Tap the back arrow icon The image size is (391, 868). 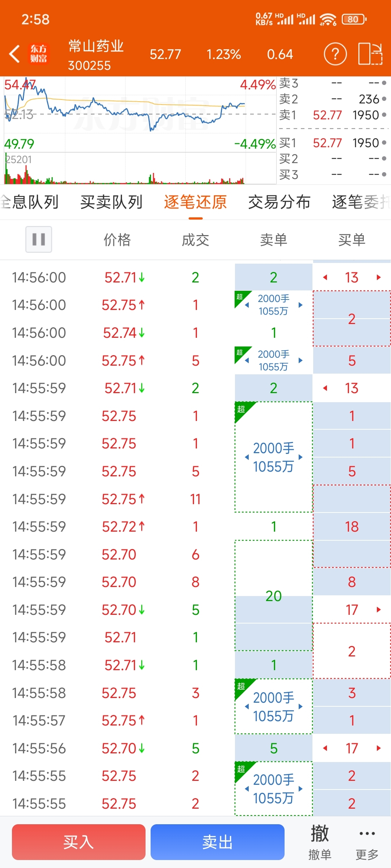pos(14,54)
